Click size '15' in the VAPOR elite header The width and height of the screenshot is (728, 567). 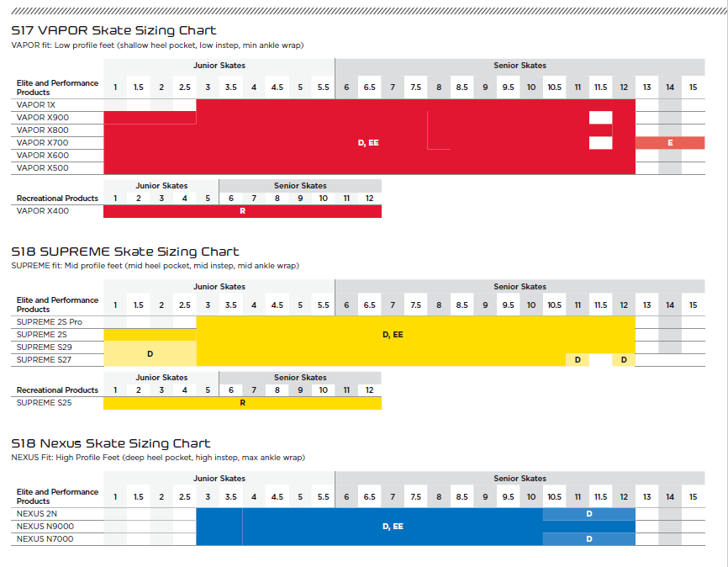tap(694, 87)
